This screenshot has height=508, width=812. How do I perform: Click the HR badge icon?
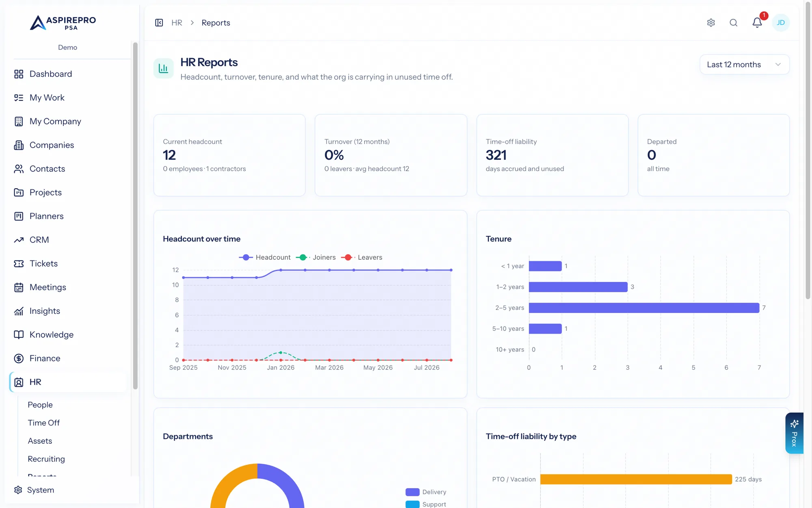(19, 382)
